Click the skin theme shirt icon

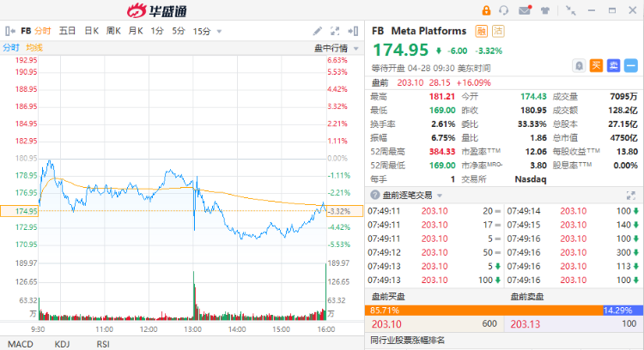coord(544,10)
